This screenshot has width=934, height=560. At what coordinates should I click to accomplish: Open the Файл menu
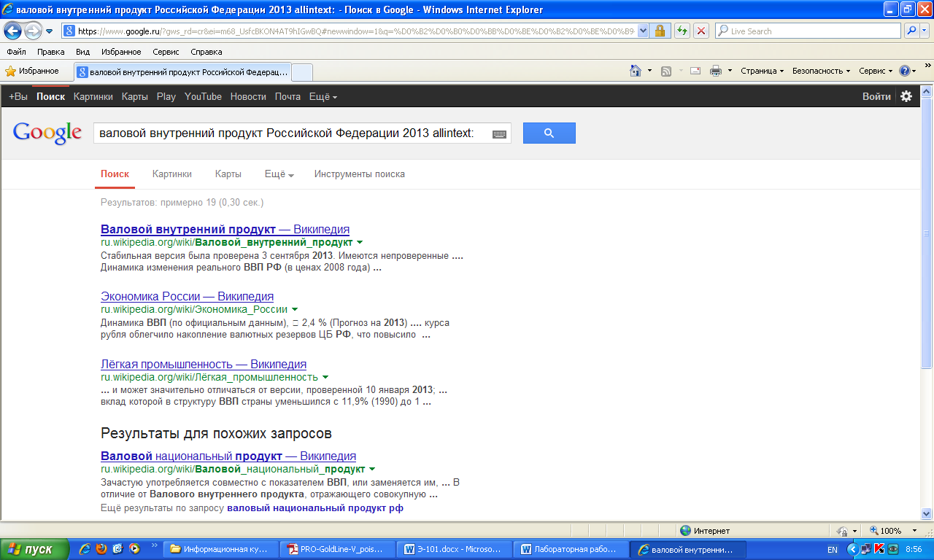click(x=17, y=52)
